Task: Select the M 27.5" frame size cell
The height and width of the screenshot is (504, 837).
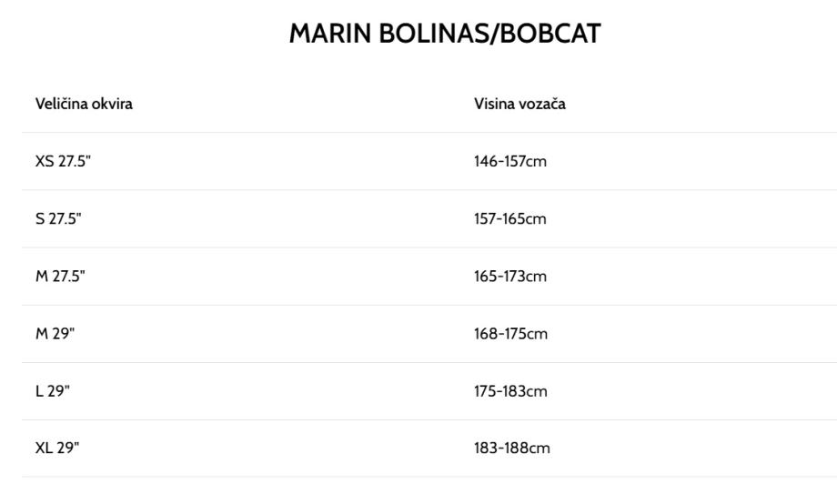Action: pos(60,276)
